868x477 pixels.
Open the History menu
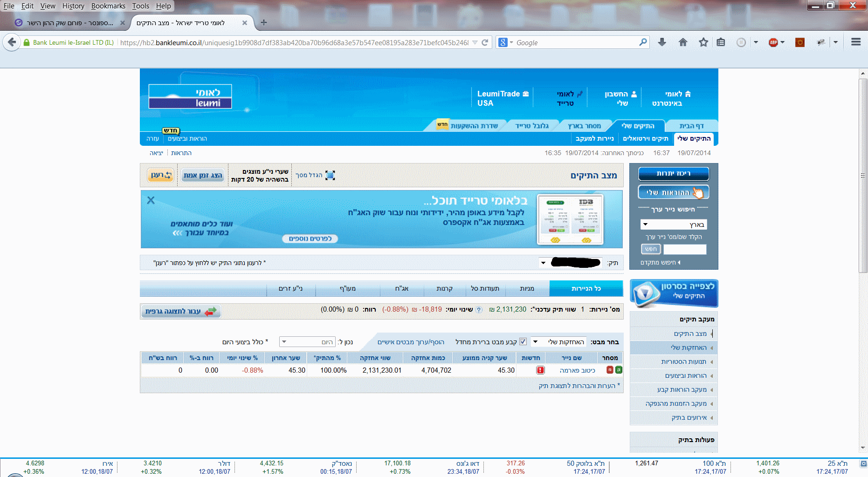pyautogui.click(x=73, y=6)
